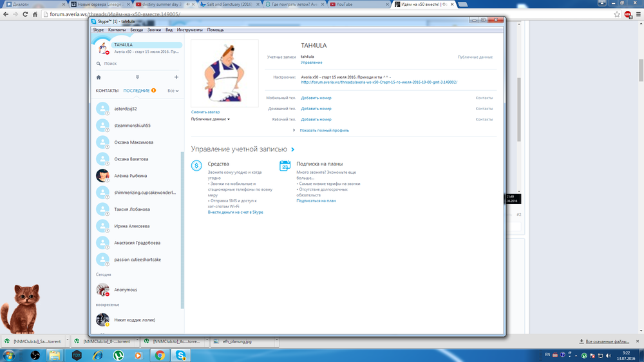Screen dimensions: 644x362
Task: Open the Инструменты menu
Action: click(x=190, y=30)
